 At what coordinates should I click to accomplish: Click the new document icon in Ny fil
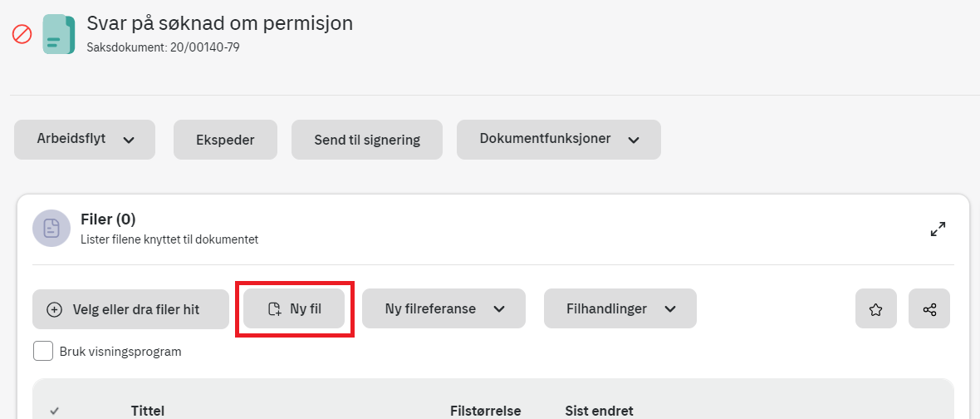pos(274,309)
